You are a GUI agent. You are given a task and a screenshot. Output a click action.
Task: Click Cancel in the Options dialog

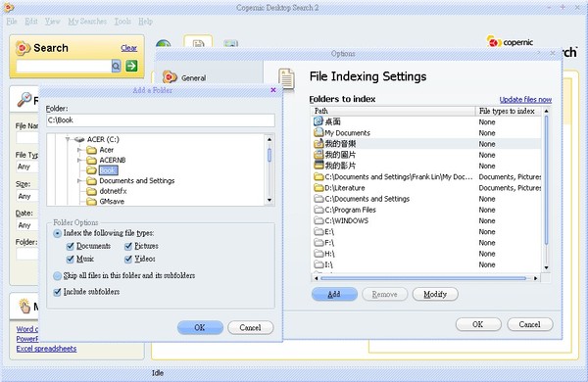pyautogui.click(x=529, y=324)
